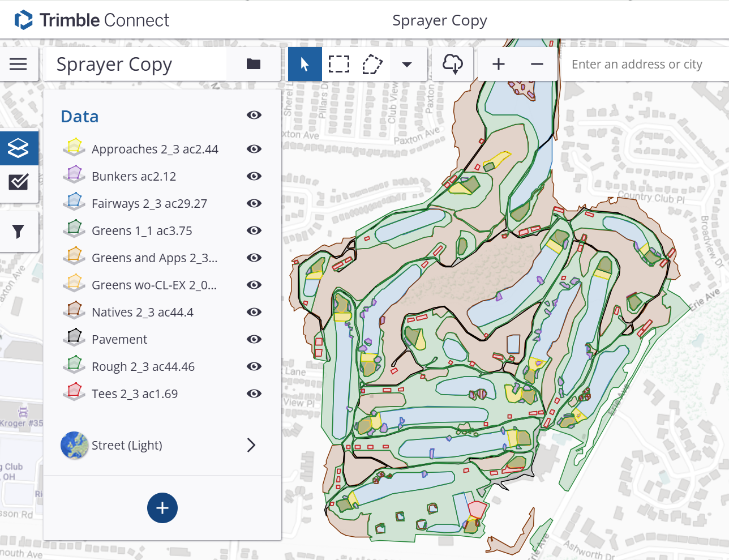The height and width of the screenshot is (560, 729).
Task: Open the folder icon beside Sprayer Copy
Action: pos(254,64)
